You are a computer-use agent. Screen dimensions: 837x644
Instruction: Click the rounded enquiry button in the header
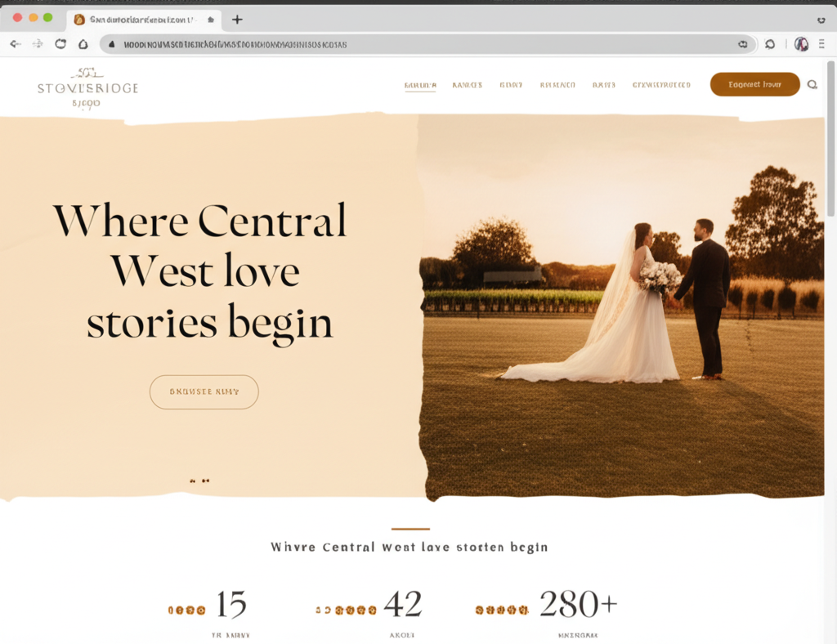pos(754,84)
